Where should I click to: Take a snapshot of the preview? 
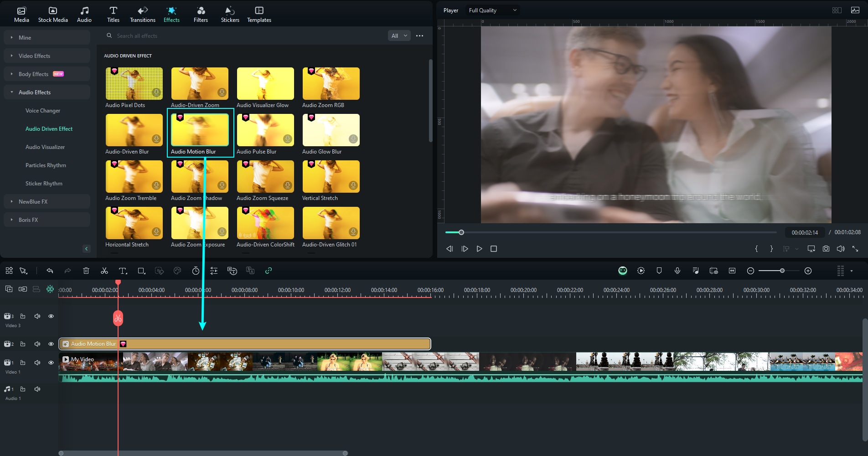click(826, 249)
